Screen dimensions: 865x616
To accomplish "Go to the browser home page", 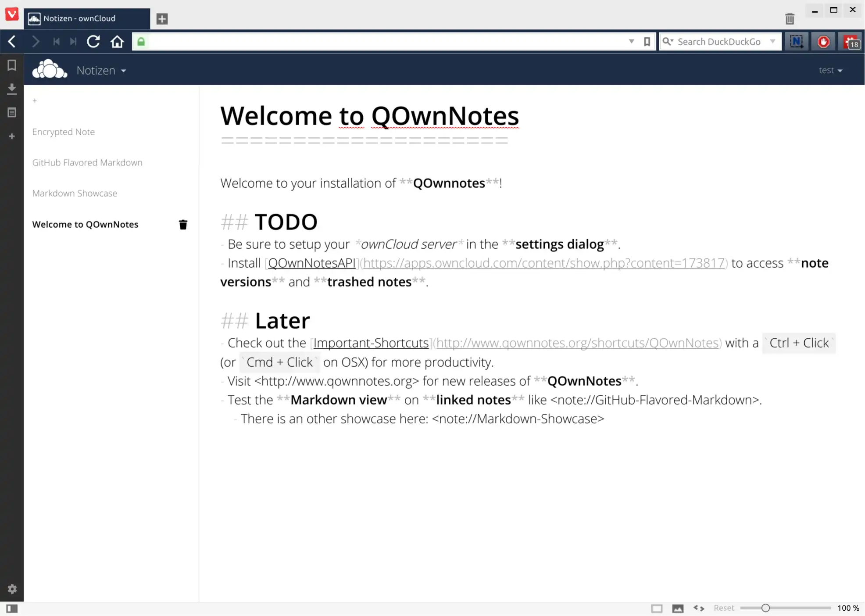I will pos(117,42).
